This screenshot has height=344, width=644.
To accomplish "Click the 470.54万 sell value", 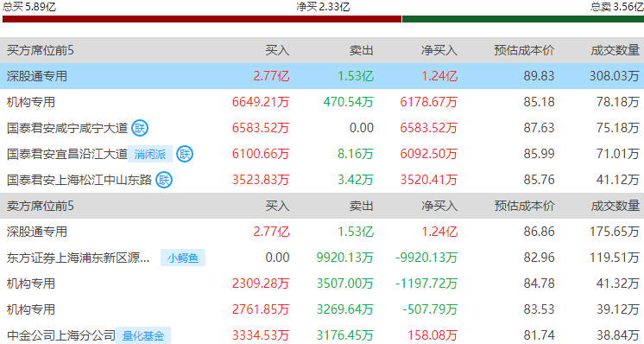I will [348, 102].
